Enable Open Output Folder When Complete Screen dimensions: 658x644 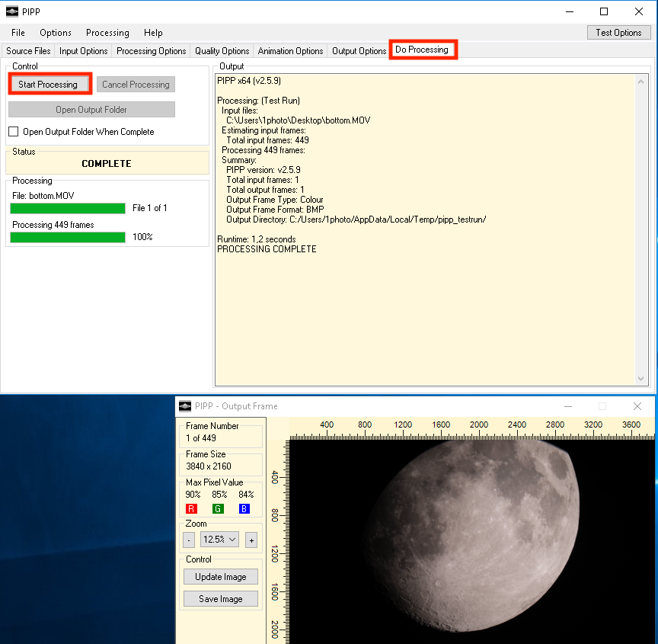click(x=14, y=132)
